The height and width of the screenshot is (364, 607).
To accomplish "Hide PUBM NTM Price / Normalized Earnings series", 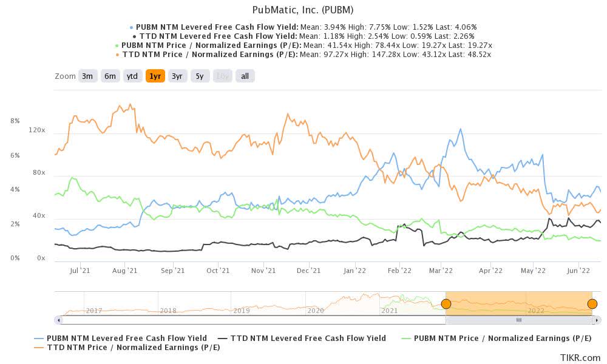I will tap(497, 338).
